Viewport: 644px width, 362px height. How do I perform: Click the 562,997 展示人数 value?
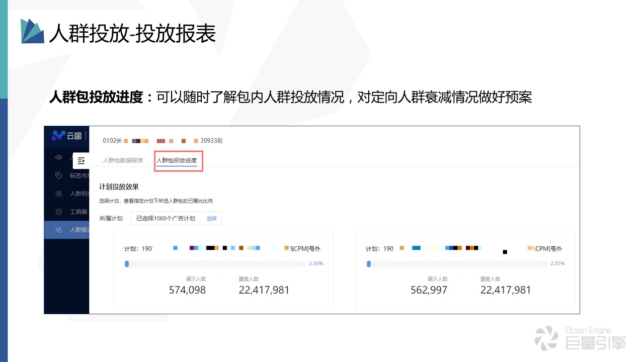[x=429, y=290]
